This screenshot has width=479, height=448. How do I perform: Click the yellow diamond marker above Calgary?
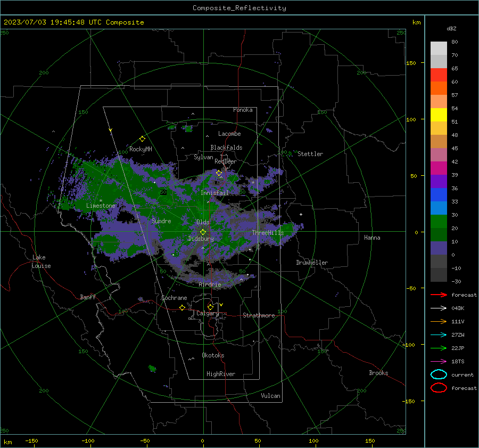pyautogui.click(x=210, y=307)
